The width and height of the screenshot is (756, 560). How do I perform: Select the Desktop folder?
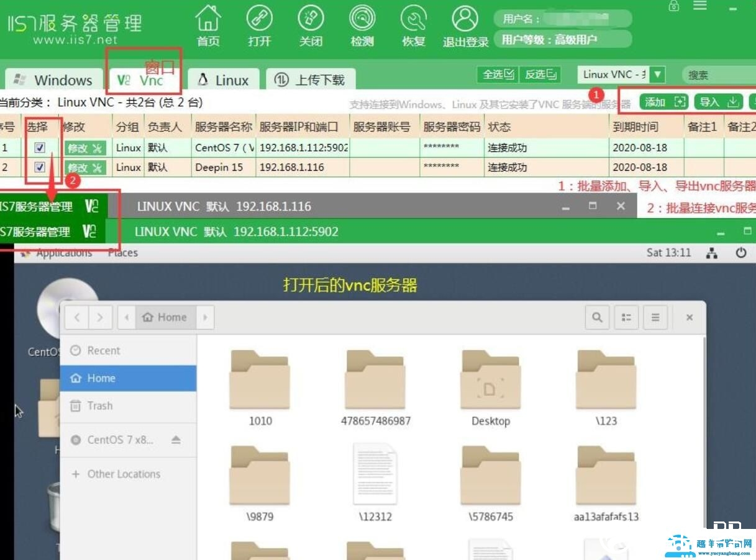pos(491,388)
